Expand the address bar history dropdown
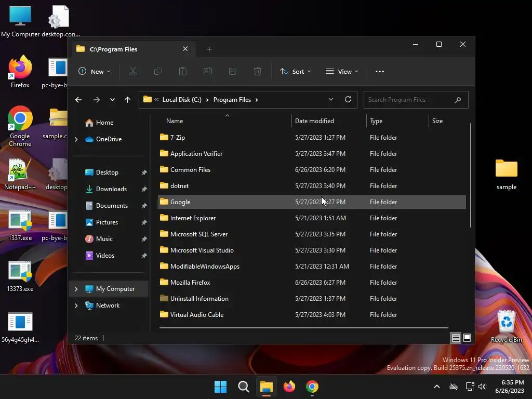This screenshot has width=532, height=399. pos(331,99)
